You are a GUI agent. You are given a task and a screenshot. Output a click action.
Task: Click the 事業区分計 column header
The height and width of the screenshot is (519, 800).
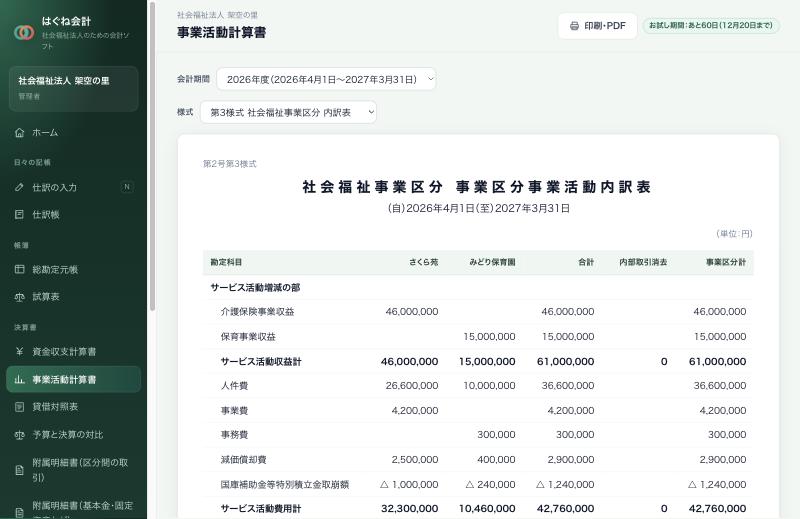click(726, 262)
